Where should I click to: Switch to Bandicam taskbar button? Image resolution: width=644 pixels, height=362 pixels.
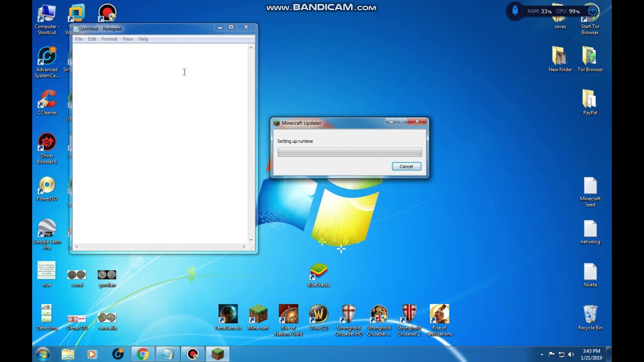tap(193, 354)
